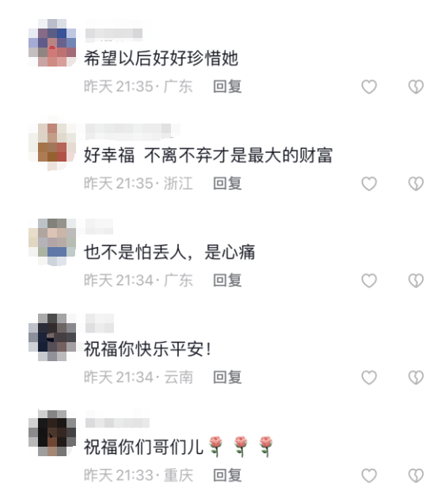Reply to the 浙江 comment

click(227, 184)
